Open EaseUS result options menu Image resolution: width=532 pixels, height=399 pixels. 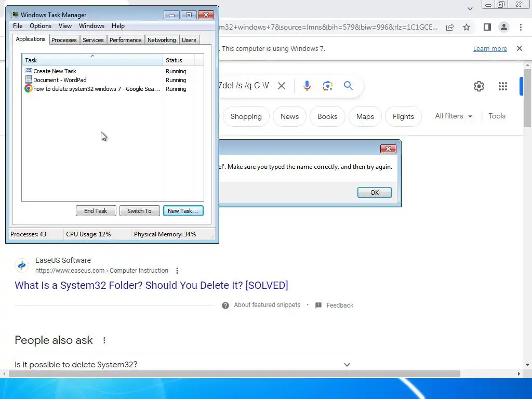point(177,271)
